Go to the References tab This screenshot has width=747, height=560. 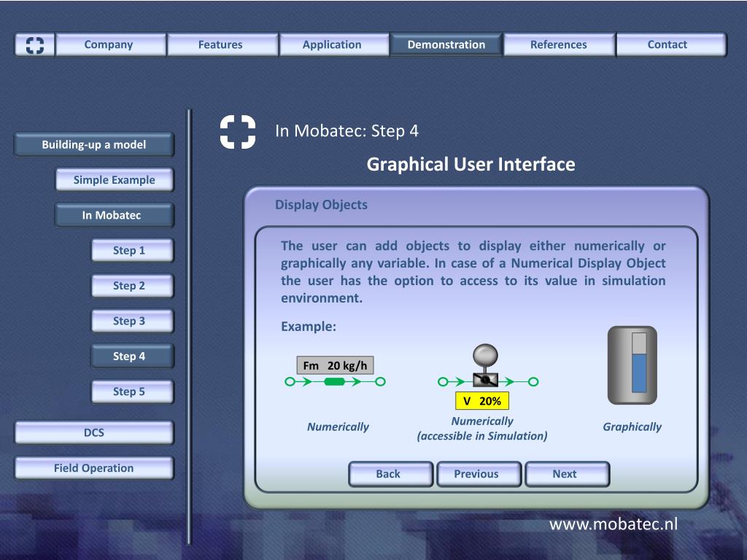[x=560, y=44]
